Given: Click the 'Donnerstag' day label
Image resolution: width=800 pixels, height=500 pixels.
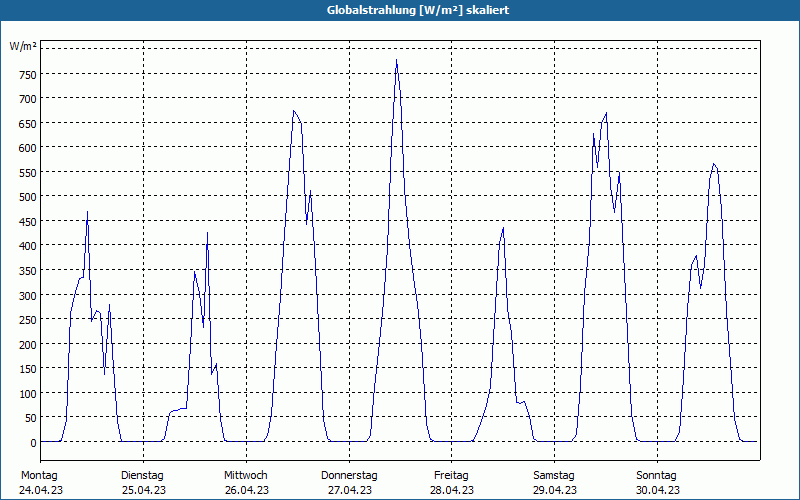Looking at the screenshot, I should click(349, 476).
